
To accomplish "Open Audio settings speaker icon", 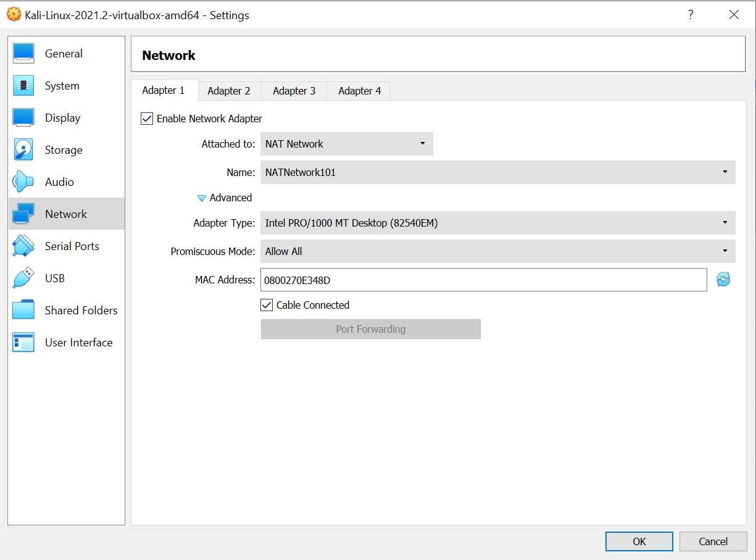I will point(23,182).
